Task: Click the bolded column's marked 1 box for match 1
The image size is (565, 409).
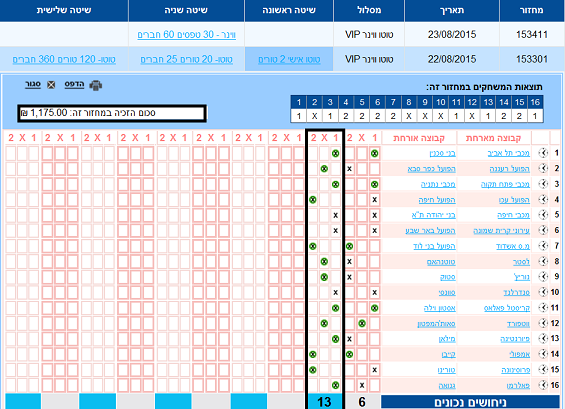Action: pos(335,154)
